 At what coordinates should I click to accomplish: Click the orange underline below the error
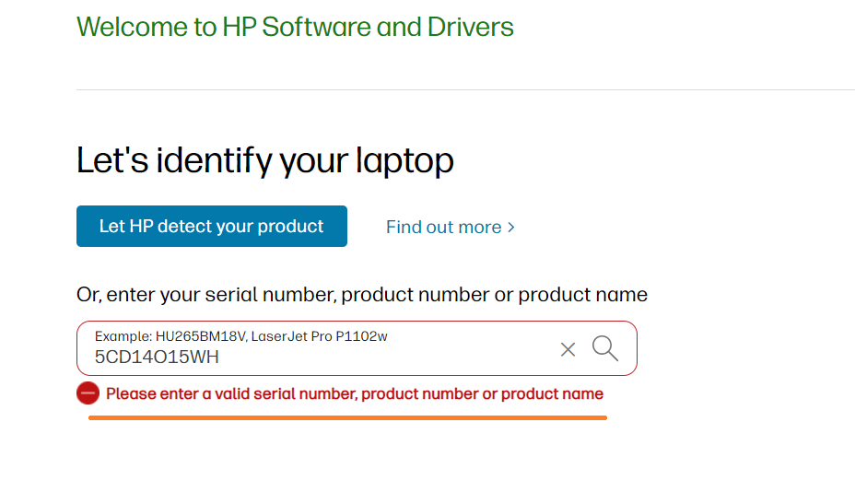(x=347, y=417)
